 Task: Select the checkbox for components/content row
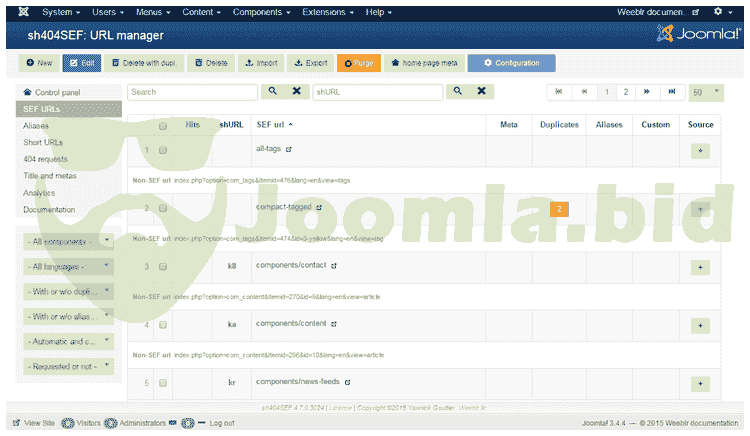[163, 325]
